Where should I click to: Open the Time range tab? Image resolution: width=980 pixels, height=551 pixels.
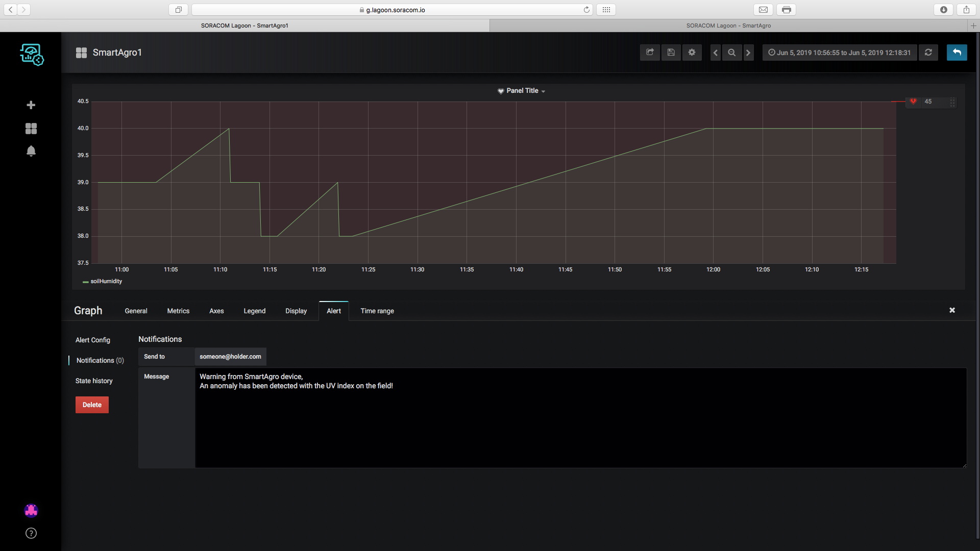pos(377,311)
